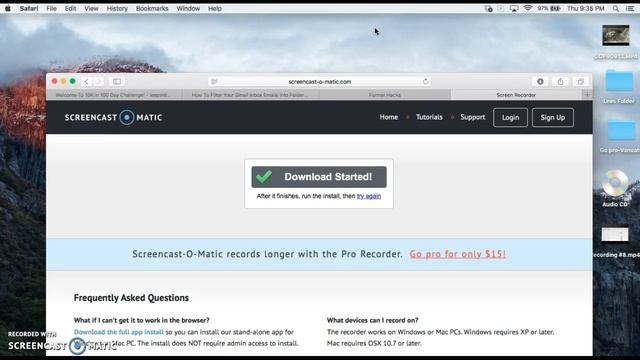Screen dimensions: 640x360
Task: Go forward with Safari forward arrow
Action: click(98, 82)
